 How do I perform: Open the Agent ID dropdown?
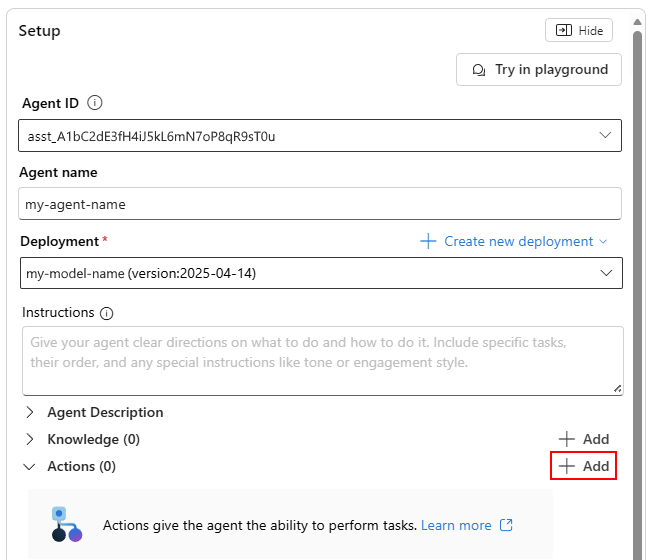pos(320,136)
